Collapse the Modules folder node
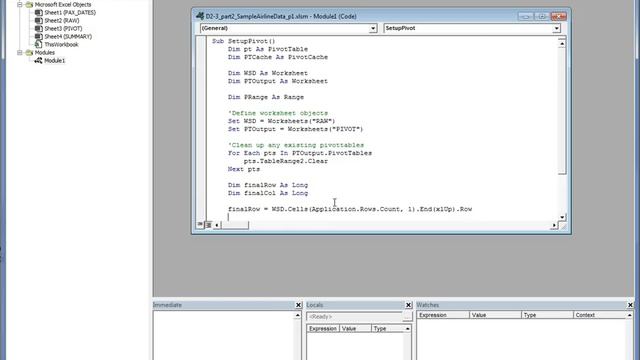 pos(19,53)
